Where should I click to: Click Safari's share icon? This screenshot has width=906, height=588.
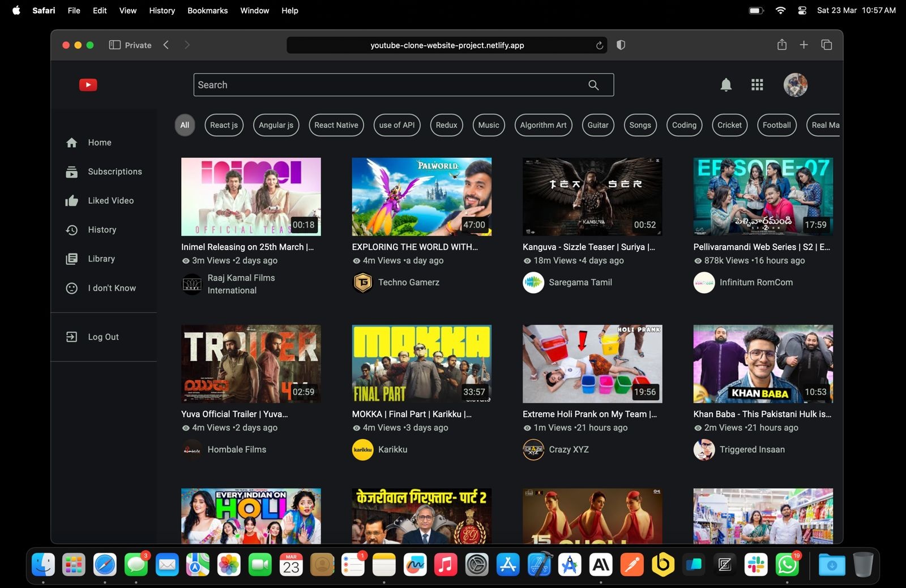tap(781, 45)
